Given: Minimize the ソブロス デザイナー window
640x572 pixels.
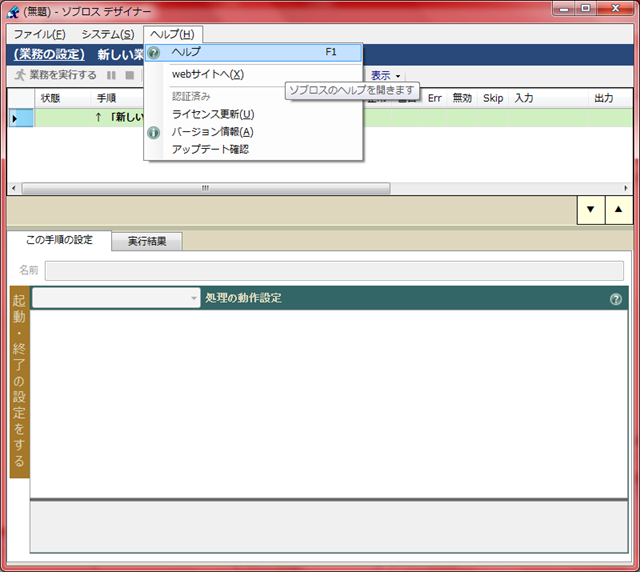Looking at the screenshot, I should (x=564, y=9).
